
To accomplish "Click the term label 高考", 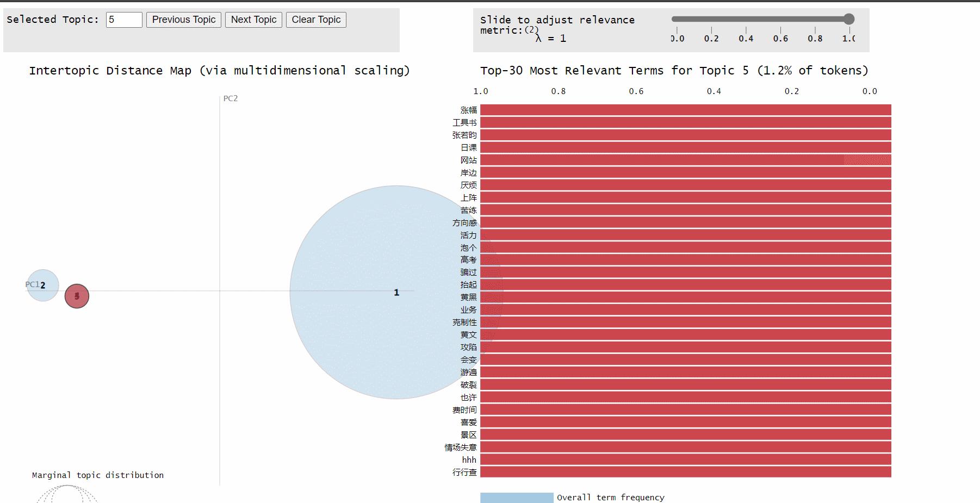I will coord(468,260).
